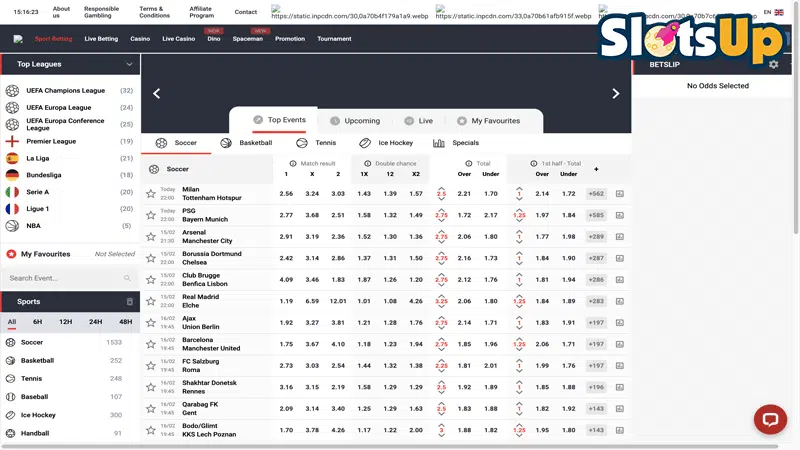Filter sports by 6H
Viewport: 800px width, 450px height.
[x=37, y=322]
